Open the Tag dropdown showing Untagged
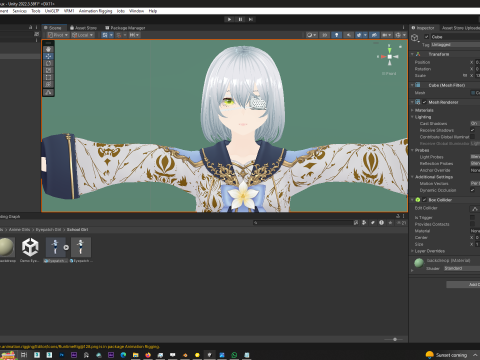Viewport: 480px width, 360px height. click(x=455, y=45)
